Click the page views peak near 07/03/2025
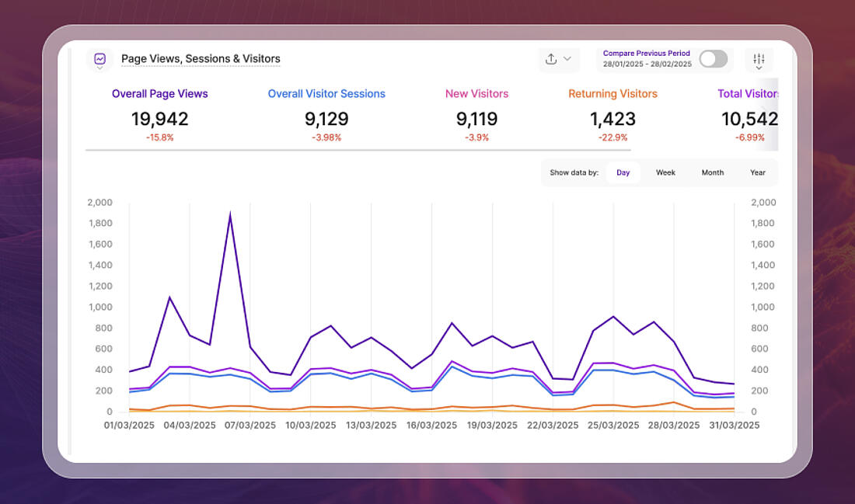Screen dimensions: 855x504 tap(230, 214)
